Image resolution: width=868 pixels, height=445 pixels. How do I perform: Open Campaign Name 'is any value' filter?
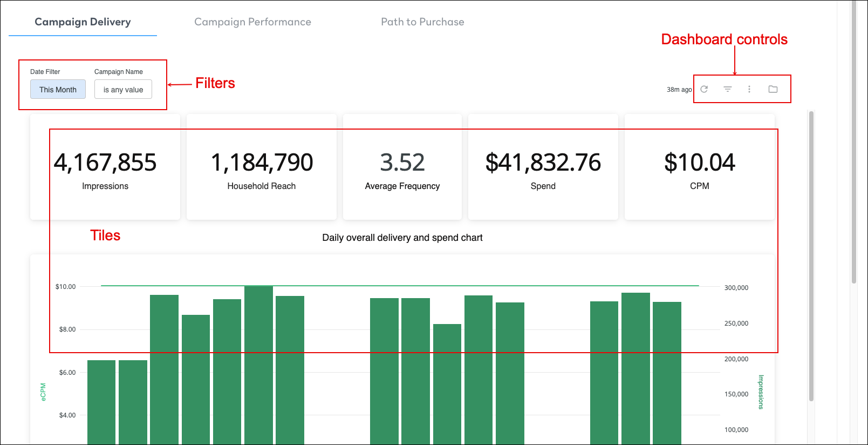(123, 90)
